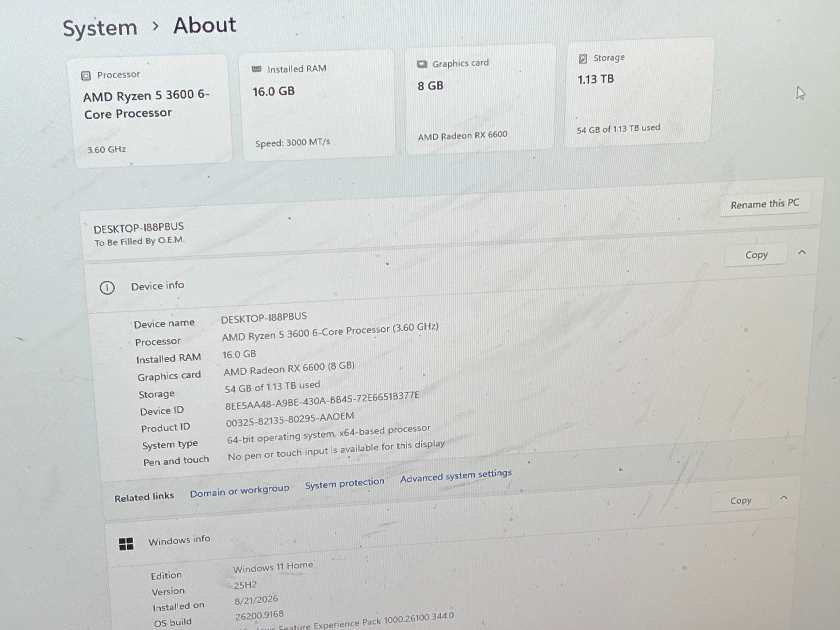Click the Installed on label
The image size is (840, 630).
tap(178, 607)
